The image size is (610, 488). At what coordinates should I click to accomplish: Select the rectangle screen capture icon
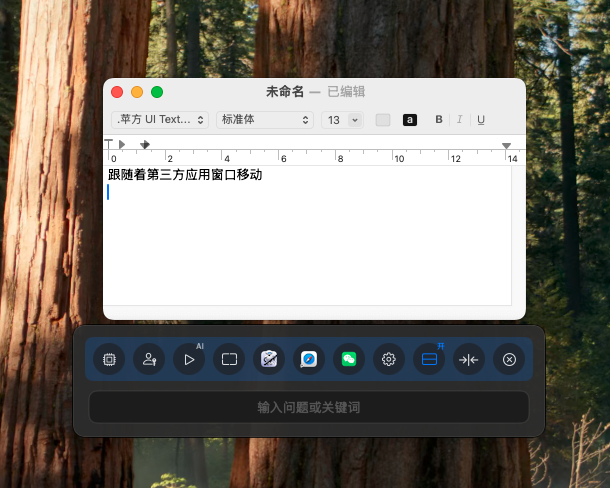click(229, 359)
